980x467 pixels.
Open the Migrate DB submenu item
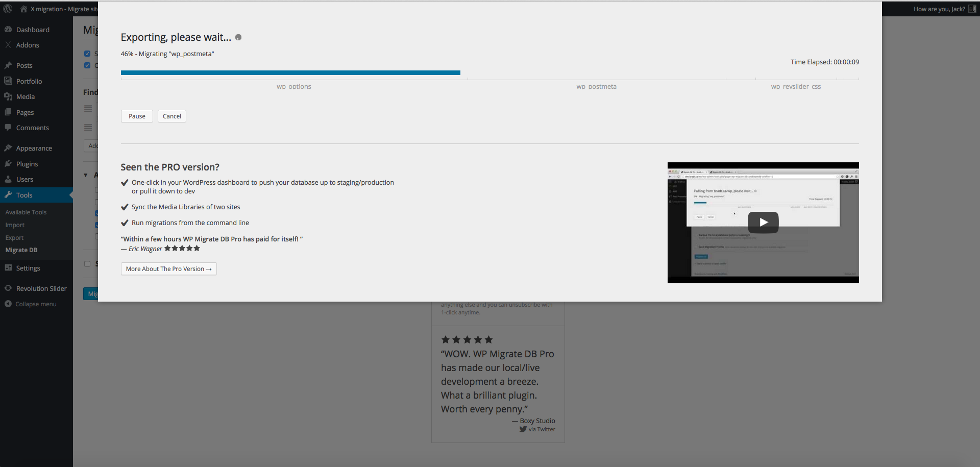21,250
